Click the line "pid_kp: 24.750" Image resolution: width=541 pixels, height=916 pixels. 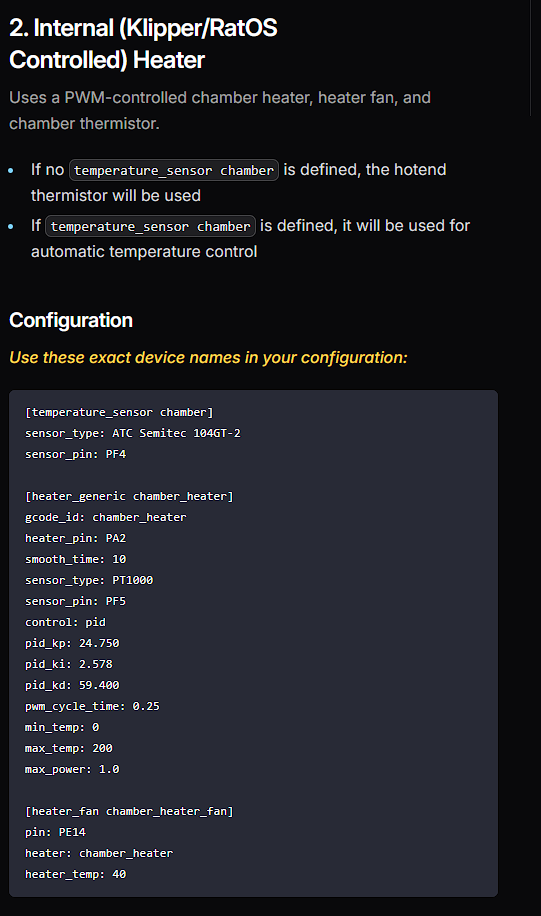[x=72, y=644]
